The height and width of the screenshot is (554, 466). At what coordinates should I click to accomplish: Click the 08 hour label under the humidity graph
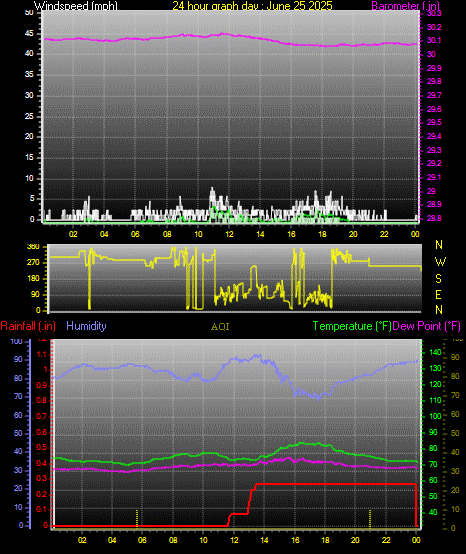pyautogui.click(x=173, y=540)
